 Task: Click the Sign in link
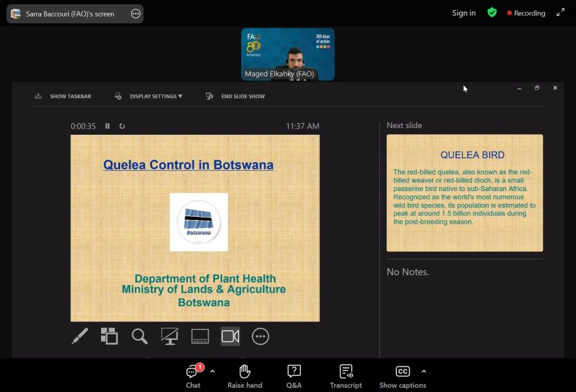coord(463,13)
